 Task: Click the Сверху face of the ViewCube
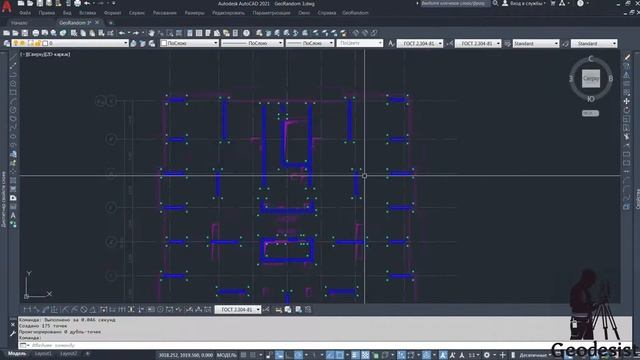[x=591, y=78]
